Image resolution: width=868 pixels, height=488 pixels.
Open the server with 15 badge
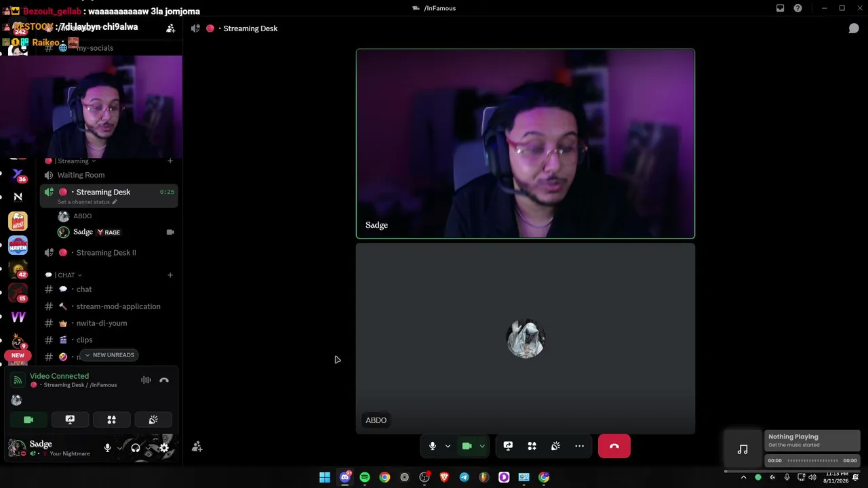[18, 293]
